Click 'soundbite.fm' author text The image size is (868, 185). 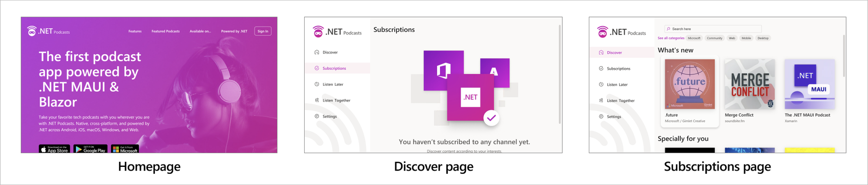tap(734, 121)
